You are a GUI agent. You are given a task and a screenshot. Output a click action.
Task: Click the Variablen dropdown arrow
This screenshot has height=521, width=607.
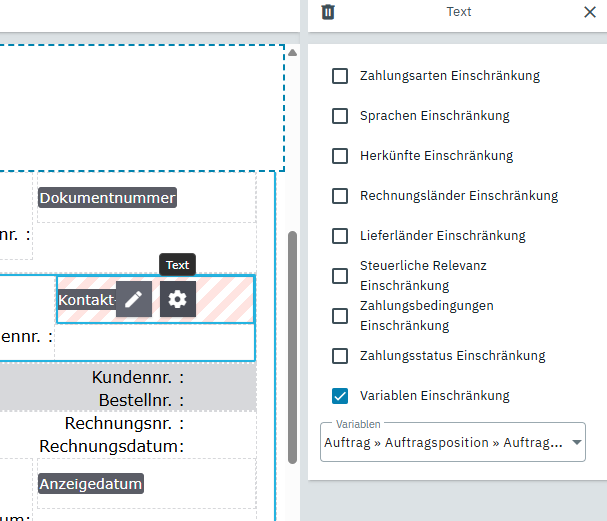[x=576, y=442]
